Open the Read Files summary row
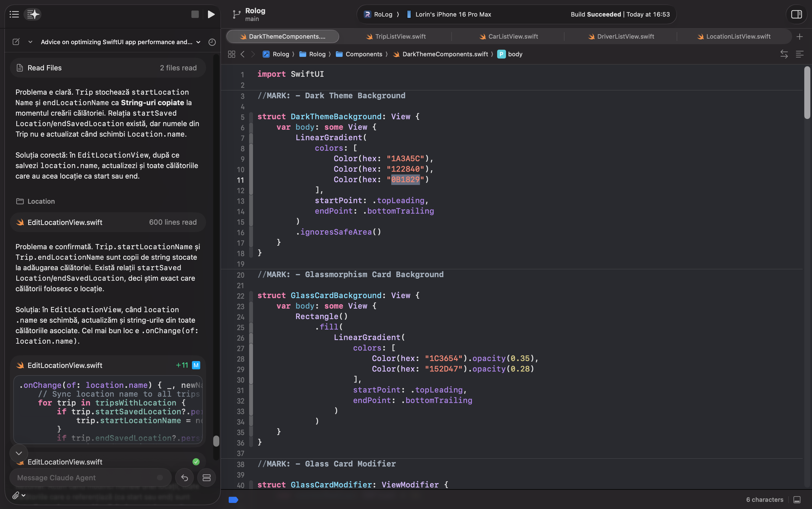The height and width of the screenshot is (509, 812). click(108, 68)
